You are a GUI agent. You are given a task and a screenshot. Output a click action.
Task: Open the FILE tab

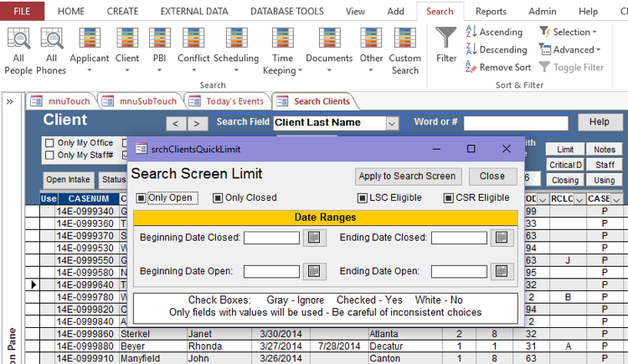(22, 11)
